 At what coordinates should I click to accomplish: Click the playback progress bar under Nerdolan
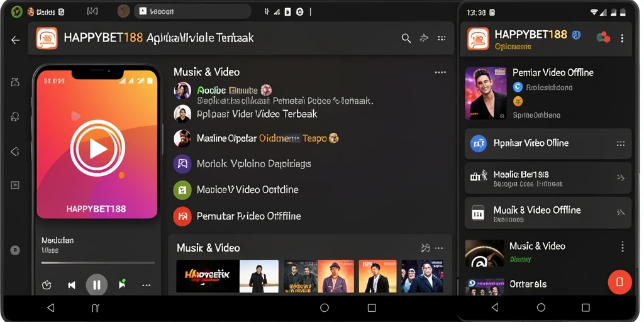pyautogui.click(x=98, y=262)
